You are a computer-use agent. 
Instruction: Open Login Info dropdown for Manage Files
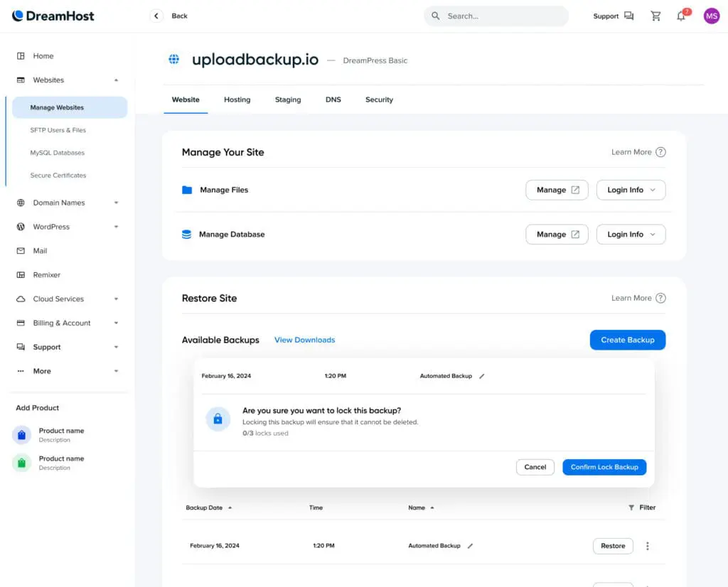click(x=631, y=190)
